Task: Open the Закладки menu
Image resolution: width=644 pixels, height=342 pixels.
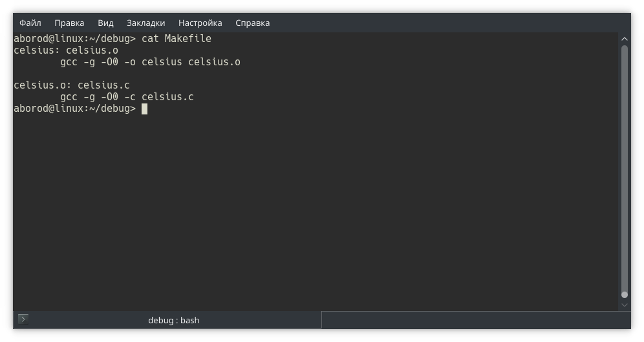Action: coord(145,23)
